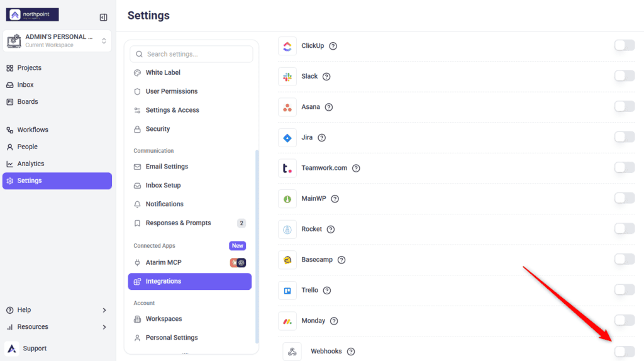Collapse the left sidebar panel
644x361 pixels.
coord(104,17)
